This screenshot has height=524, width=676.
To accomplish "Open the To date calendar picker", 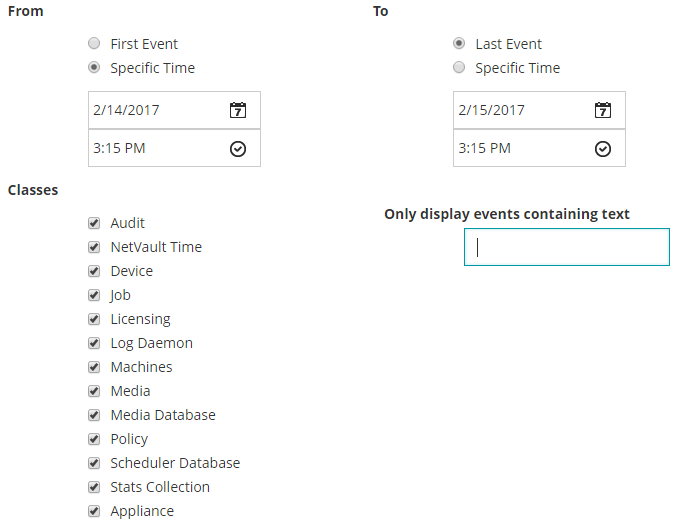I will pos(602,110).
